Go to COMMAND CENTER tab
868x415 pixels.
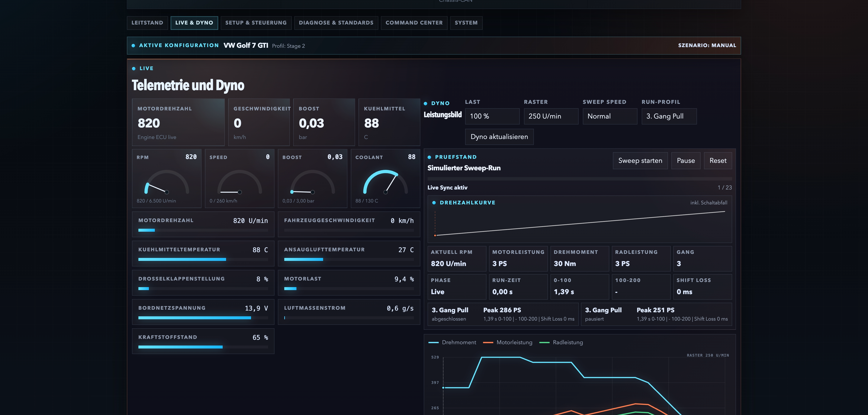(x=414, y=23)
